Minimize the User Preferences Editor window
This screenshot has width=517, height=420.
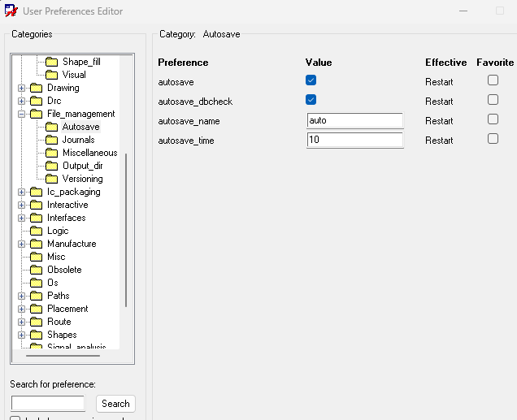(x=463, y=11)
